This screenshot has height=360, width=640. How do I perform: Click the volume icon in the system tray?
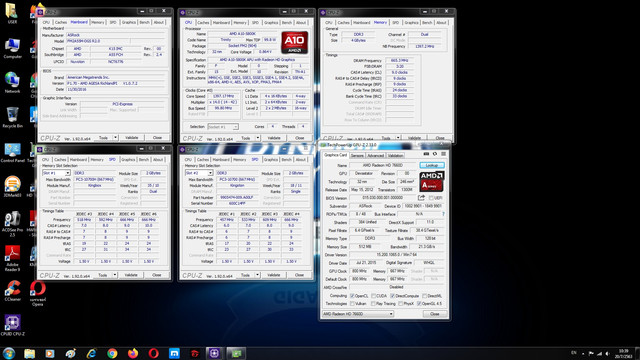tap(608, 353)
